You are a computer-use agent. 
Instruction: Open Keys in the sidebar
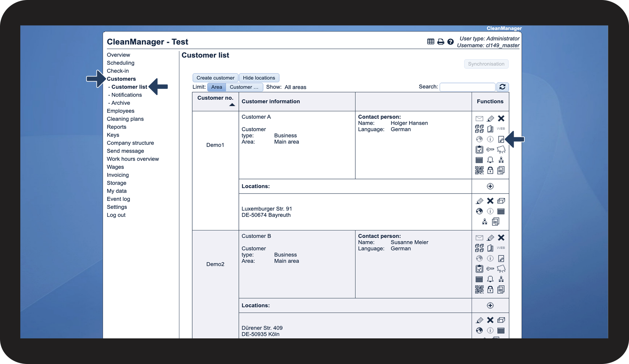[113, 135]
